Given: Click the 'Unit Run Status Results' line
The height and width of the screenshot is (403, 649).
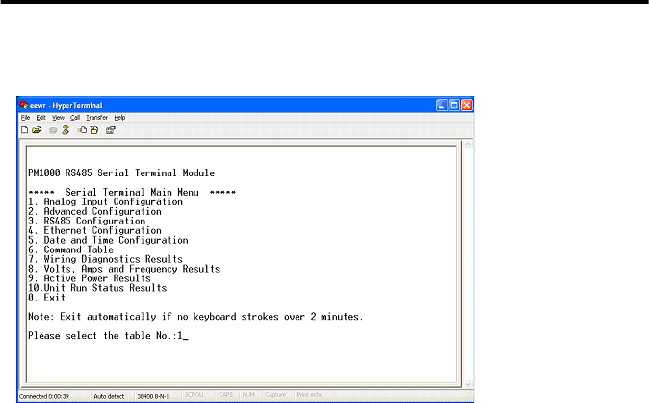Looking at the screenshot, I should 98,288.
